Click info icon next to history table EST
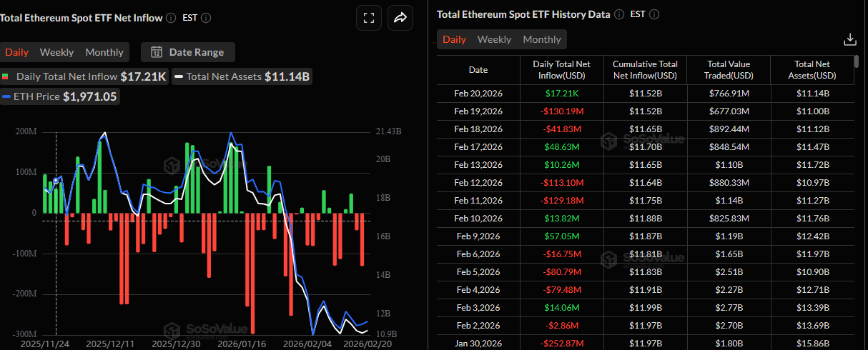 654,14
